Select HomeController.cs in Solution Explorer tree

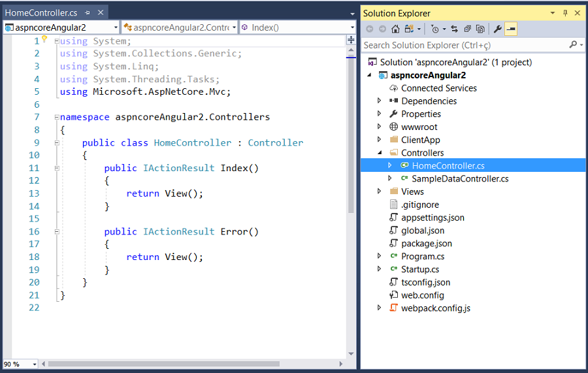point(448,166)
